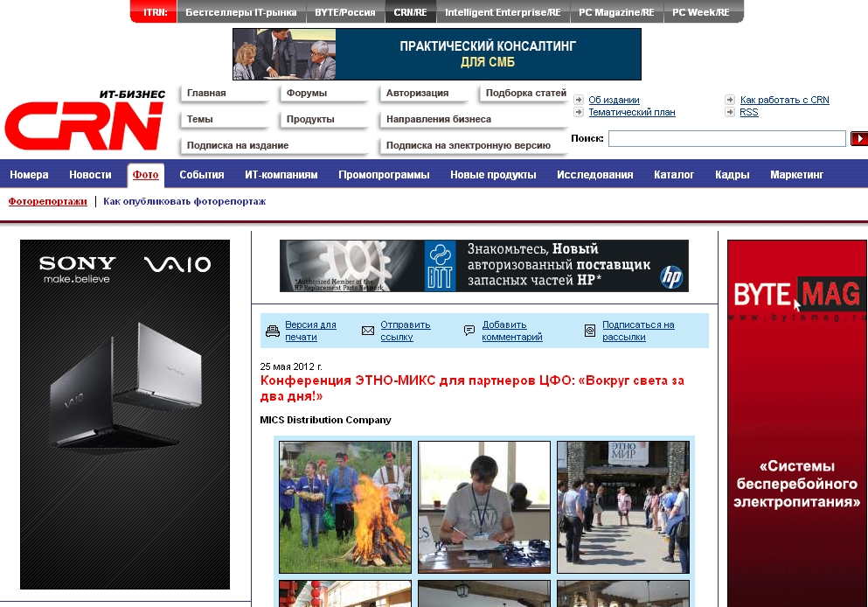868x607 pixels.
Task: Go to Новости in blue navigation bar
Action: [90, 174]
